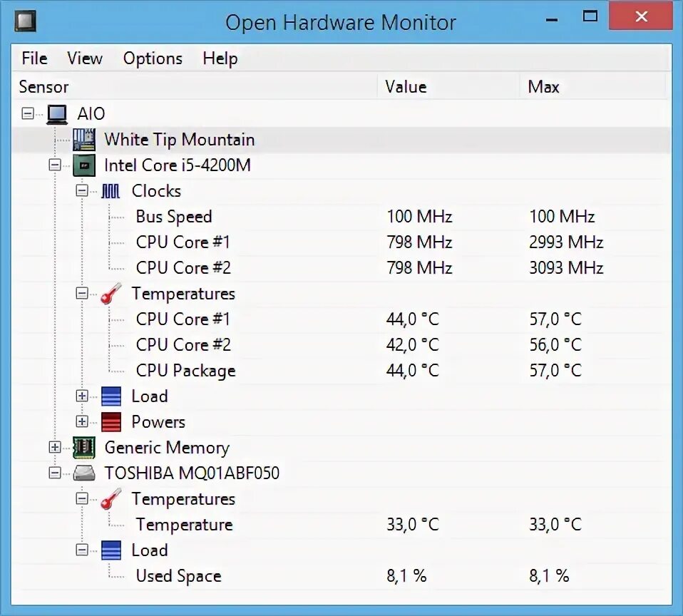Collapse the Intel Core i5-4200M node
This screenshot has height=616, width=683.
coord(54,165)
